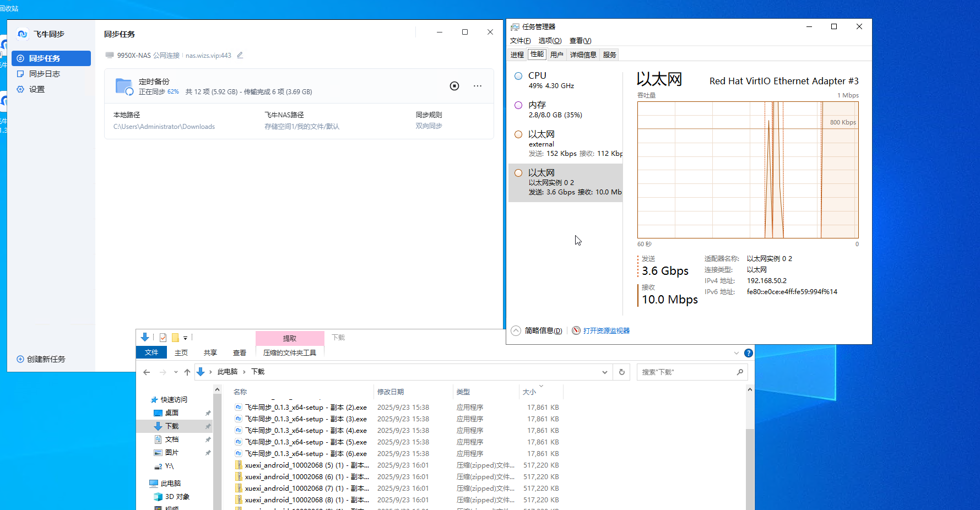
Task: Click the 搜索"下载" search box
Action: click(x=686, y=372)
